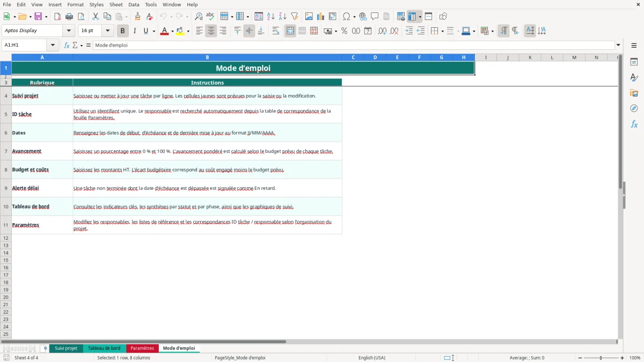Save the document with the Save icon
The width and height of the screenshot is (644, 362).
[38, 17]
